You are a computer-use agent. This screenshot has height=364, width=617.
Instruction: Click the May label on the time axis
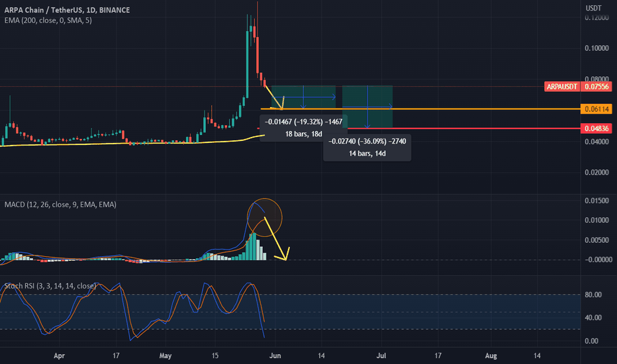tap(166, 356)
